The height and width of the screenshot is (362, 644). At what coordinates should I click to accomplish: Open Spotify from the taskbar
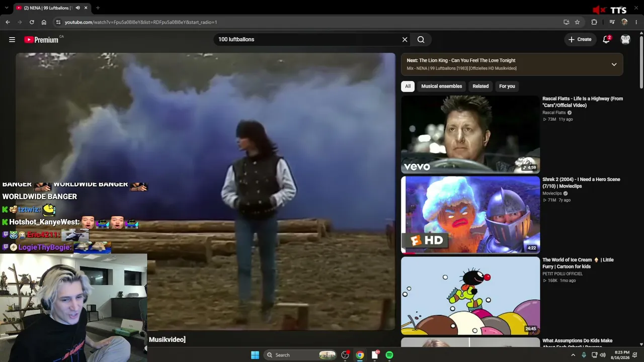(389, 355)
